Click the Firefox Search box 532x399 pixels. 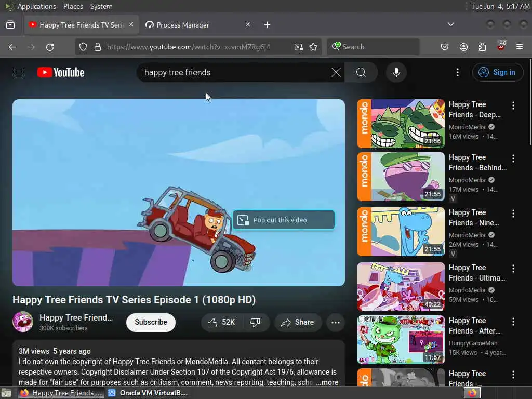click(373, 47)
